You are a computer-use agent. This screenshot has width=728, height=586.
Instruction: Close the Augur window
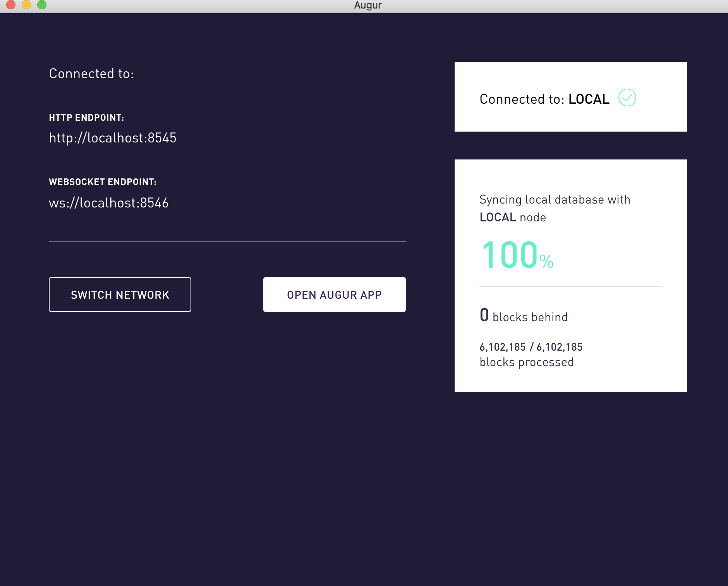pyautogui.click(x=11, y=5)
